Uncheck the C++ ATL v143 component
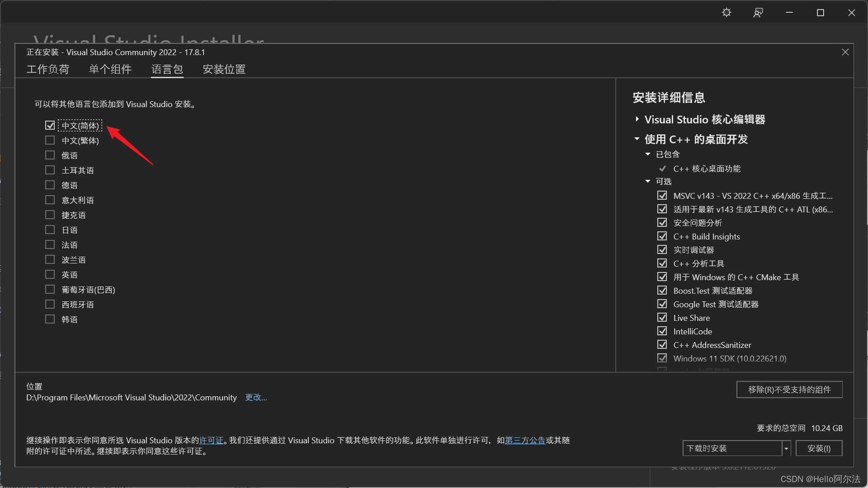Screen dimensions: 868x488 (x=662, y=209)
